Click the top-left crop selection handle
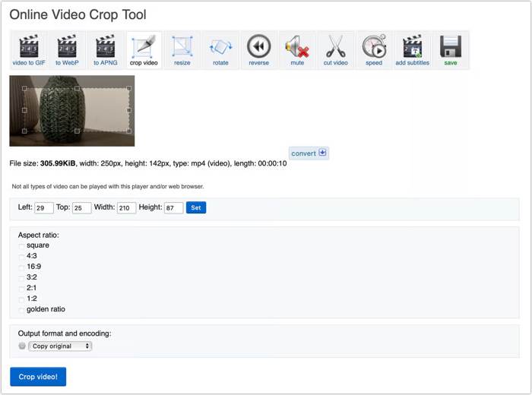 click(24, 88)
